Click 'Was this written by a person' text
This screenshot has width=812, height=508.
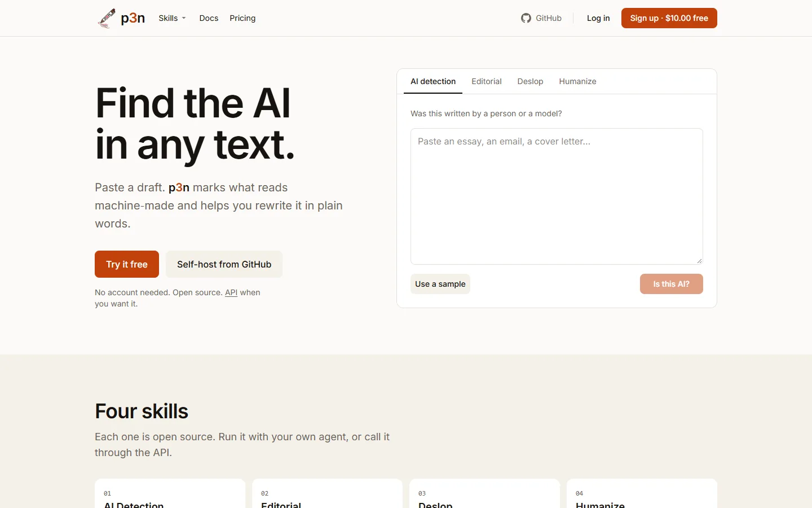[x=486, y=113]
